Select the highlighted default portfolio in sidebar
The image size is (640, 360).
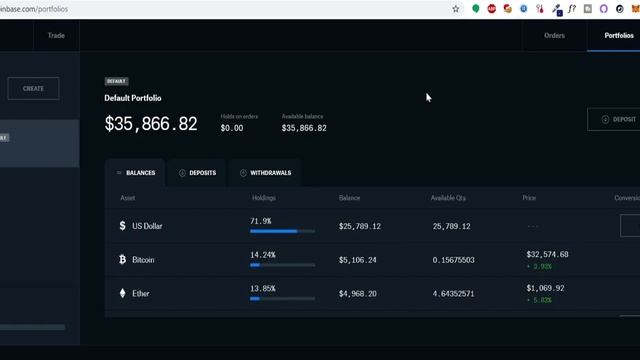[40, 143]
